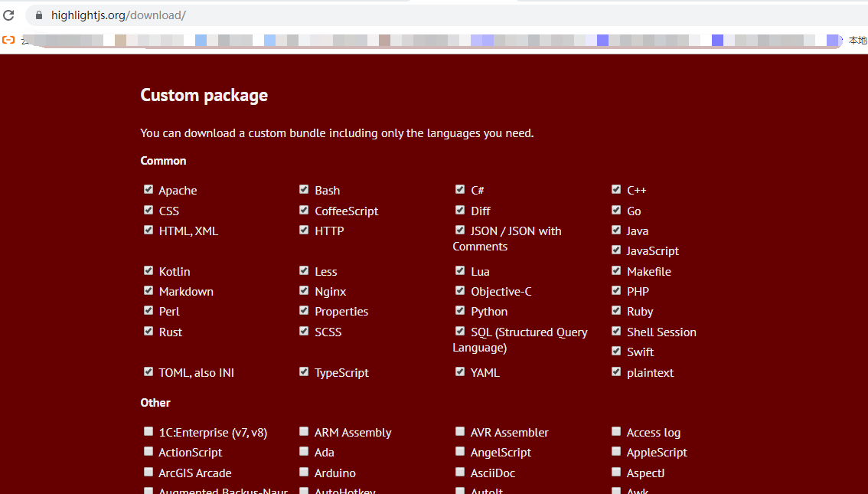Image resolution: width=868 pixels, height=494 pixels.
Task: Click the "Custom package" heading
Action: tap(204, 95)
